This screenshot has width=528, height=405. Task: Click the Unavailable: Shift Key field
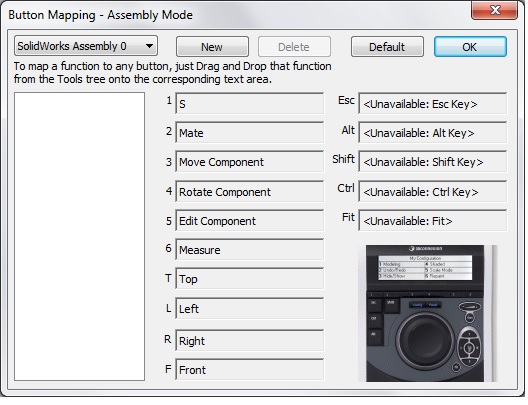[x=433, y=162]
